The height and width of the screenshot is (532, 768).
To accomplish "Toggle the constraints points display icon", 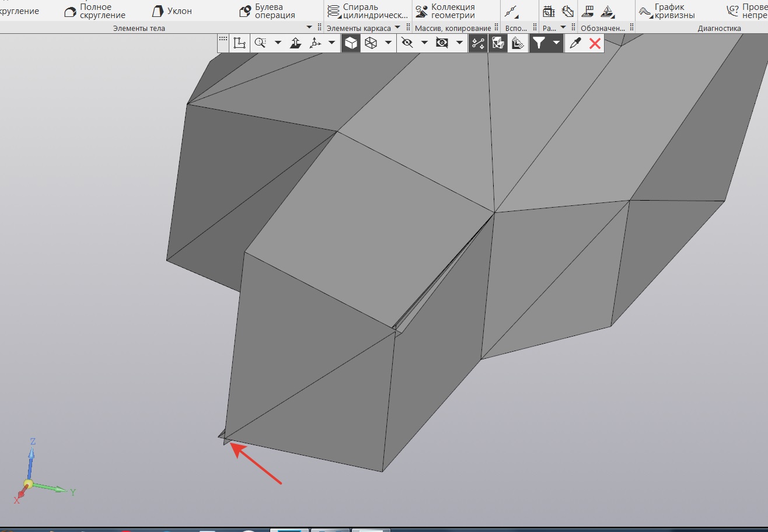I will 478,43.
